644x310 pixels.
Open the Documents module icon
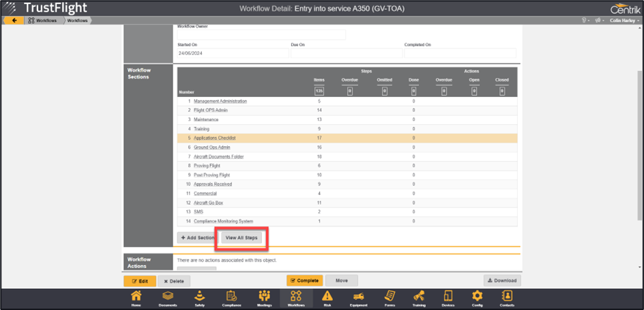pos(167,298)
